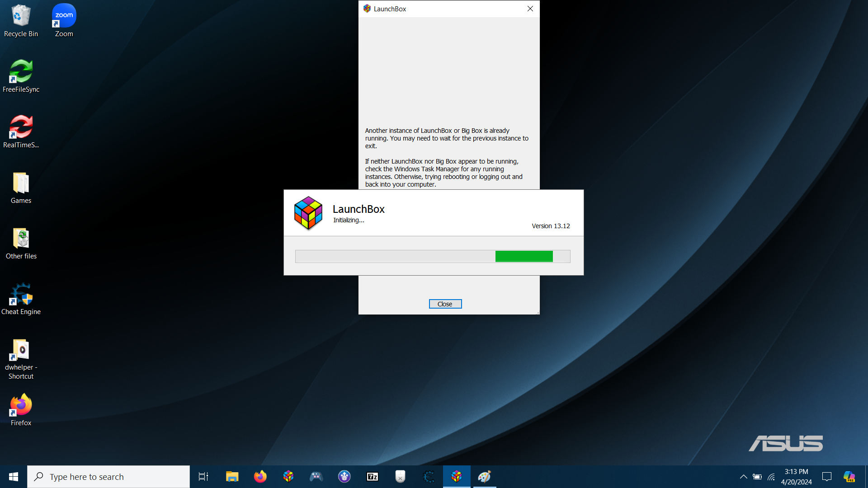Open Copilot preview from the taskbar
Screen dimensions: 868x488
pyautogui.click(x=849, y=477)
